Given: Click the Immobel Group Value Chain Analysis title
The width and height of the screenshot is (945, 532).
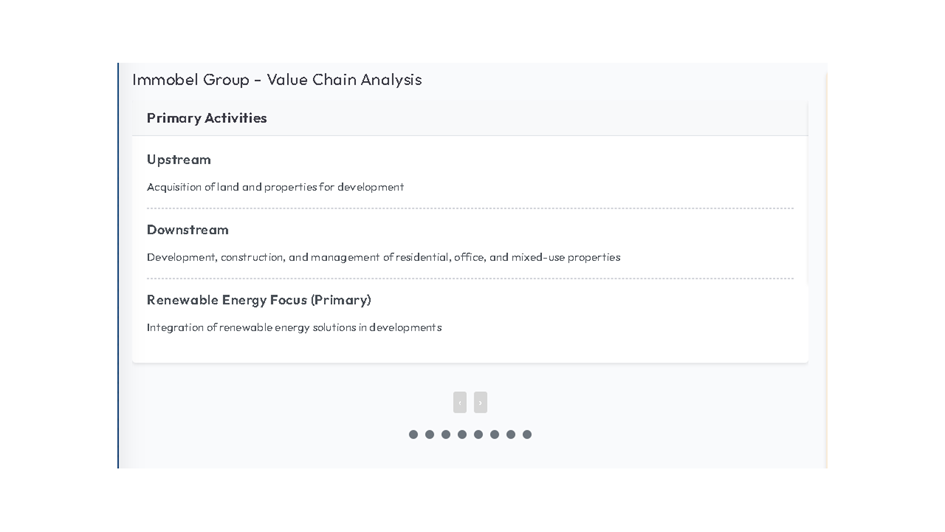Looking at the screenshot, I should pos(277,80).
